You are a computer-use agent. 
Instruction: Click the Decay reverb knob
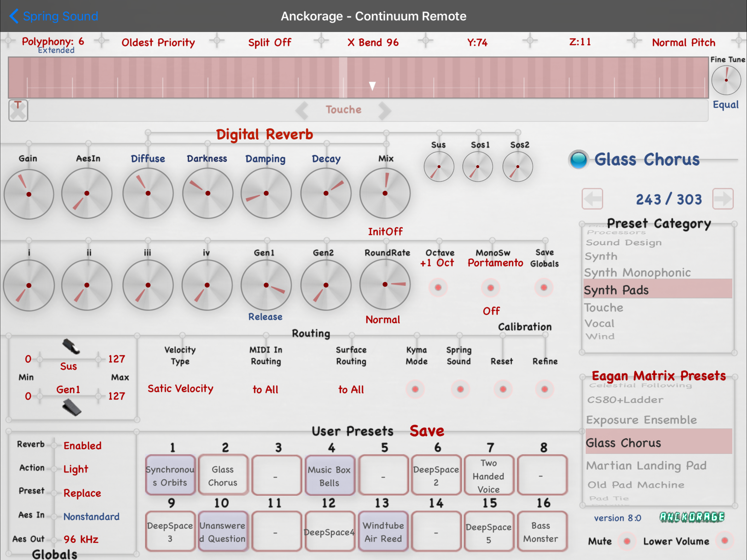(326, 193)
